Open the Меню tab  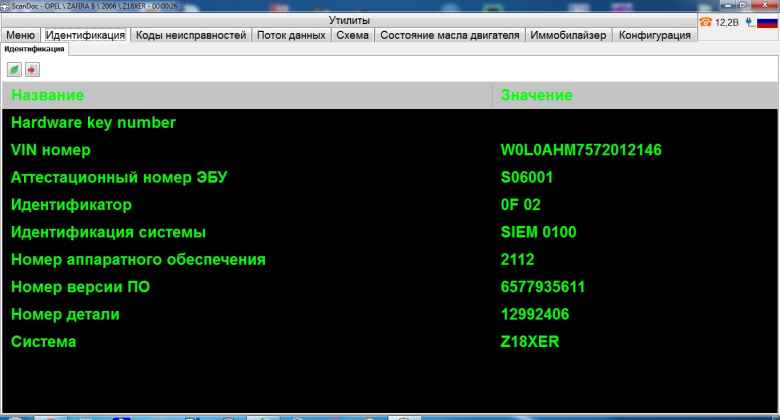click(x=21, y=35)
